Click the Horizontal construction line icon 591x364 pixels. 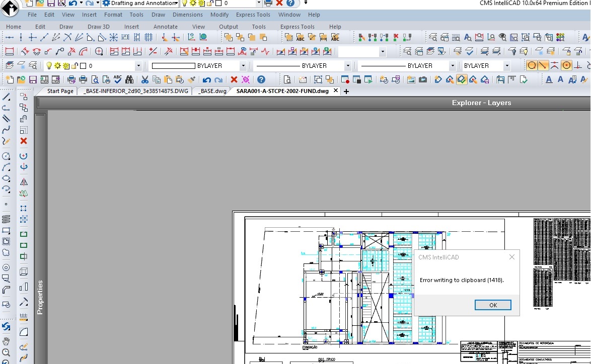point(10,37)
